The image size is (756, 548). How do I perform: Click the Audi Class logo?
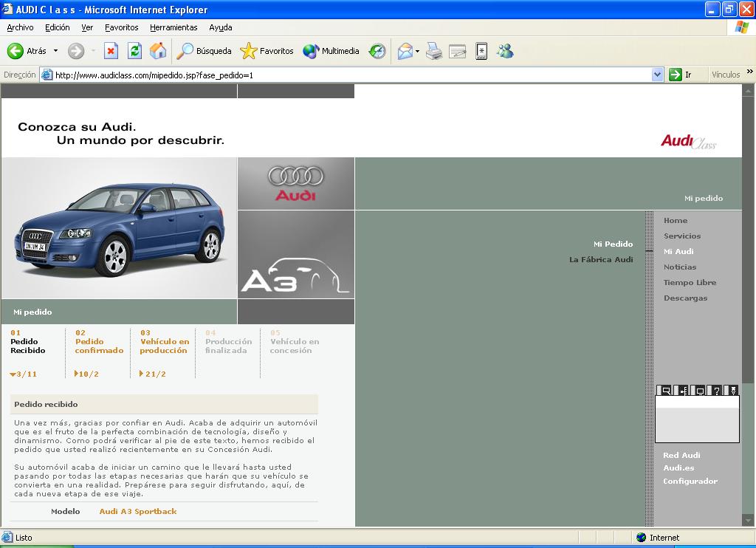click(x=688, y=141)
